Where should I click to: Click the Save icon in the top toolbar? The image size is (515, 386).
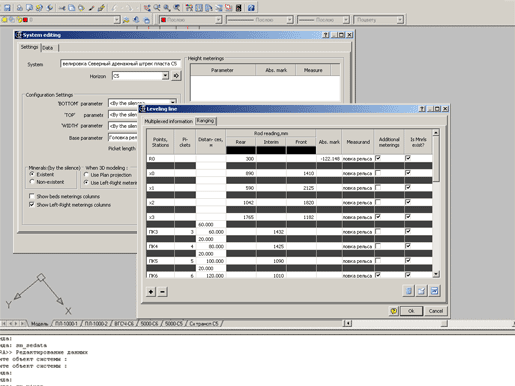[7, 7]
